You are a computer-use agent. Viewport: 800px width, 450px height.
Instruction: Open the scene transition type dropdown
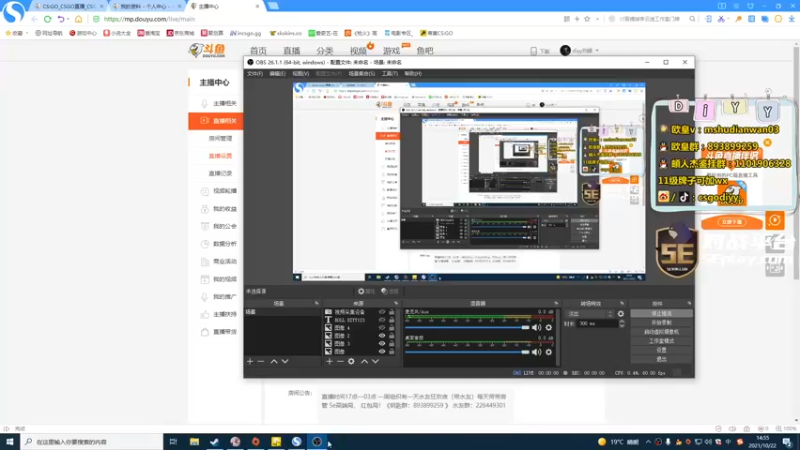click(589, 314)
